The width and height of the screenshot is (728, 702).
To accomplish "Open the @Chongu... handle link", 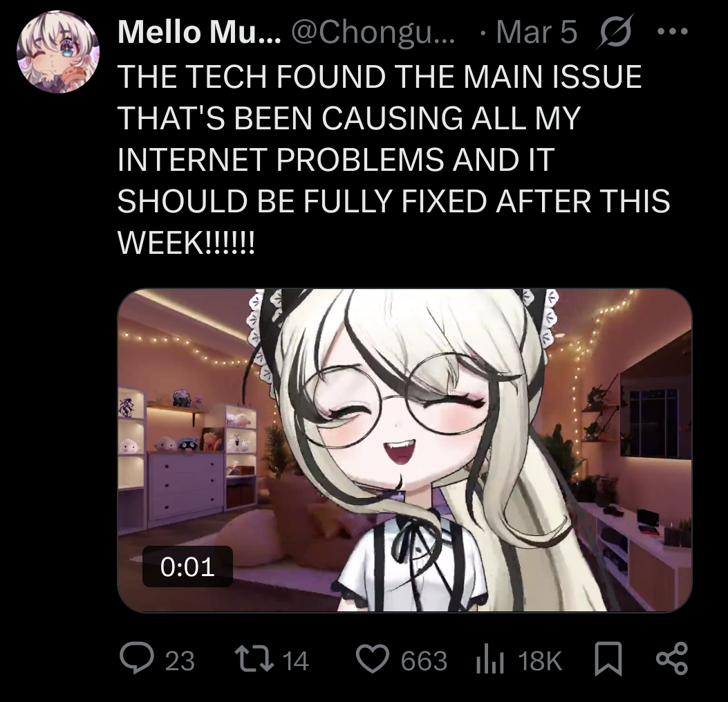I will (x=373, y=32).
